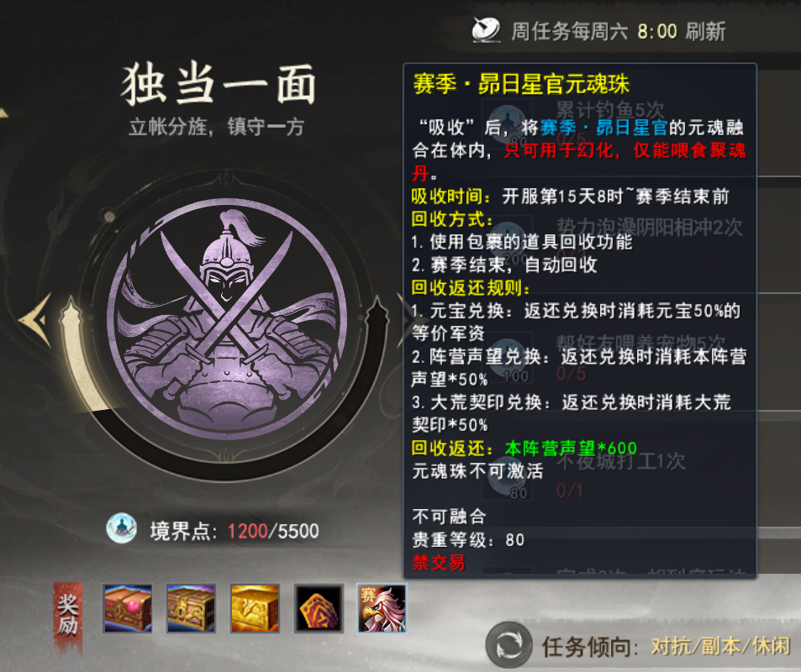Select the dark hexagonal token reward
This screenshot has width=801, height=672.
[319, 609]
